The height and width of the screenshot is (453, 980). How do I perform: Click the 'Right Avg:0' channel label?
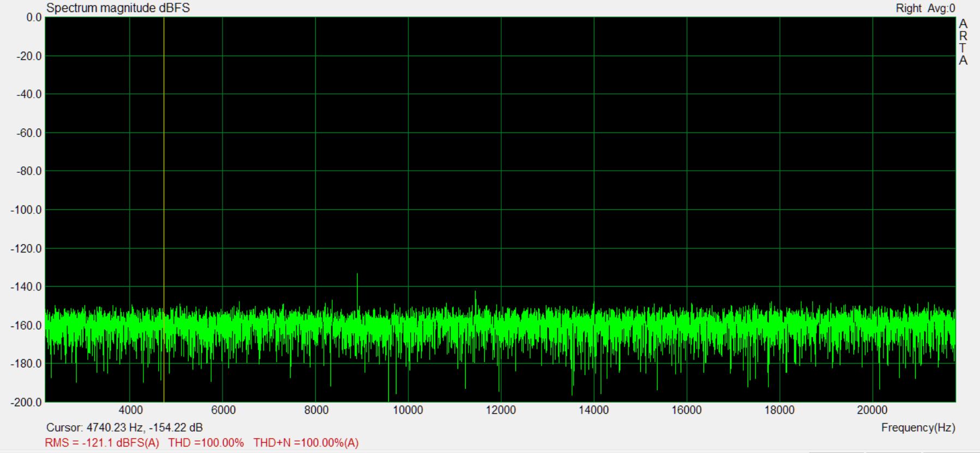point(925,8)
